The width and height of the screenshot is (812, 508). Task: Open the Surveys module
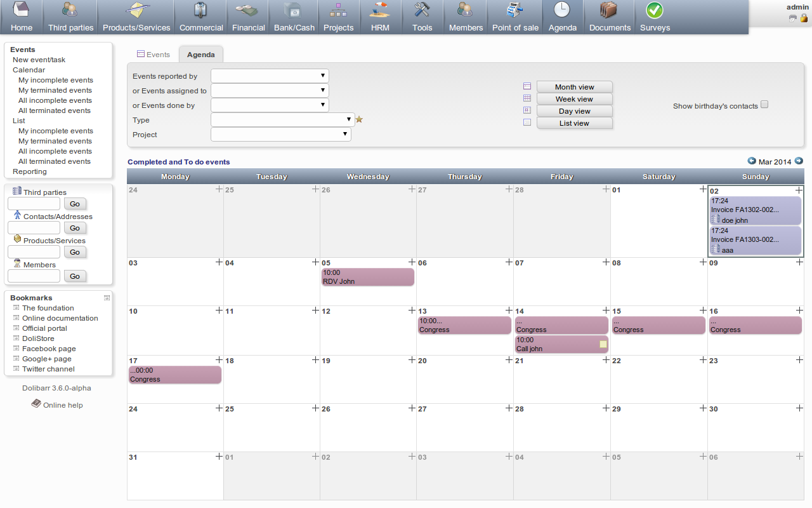(655, 17)
